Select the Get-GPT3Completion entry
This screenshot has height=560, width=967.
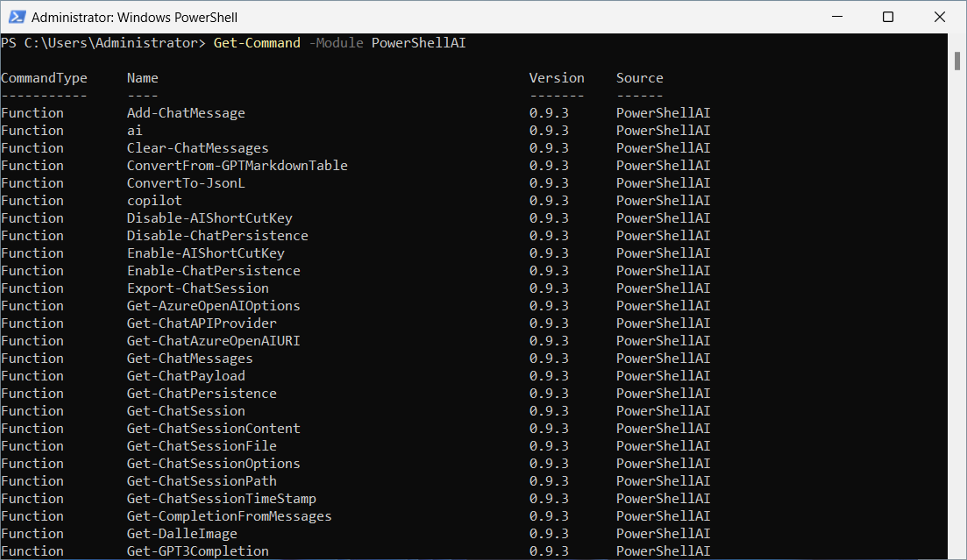(x=198, y=551)
